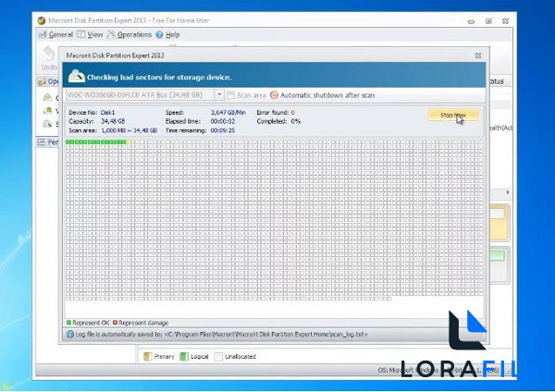
Task: Click the Speed value 3,647 GB/Min
Action: 228,113
